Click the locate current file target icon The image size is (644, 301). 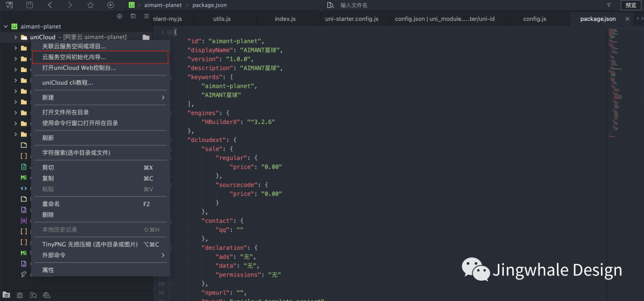click(x=119, y=17)
